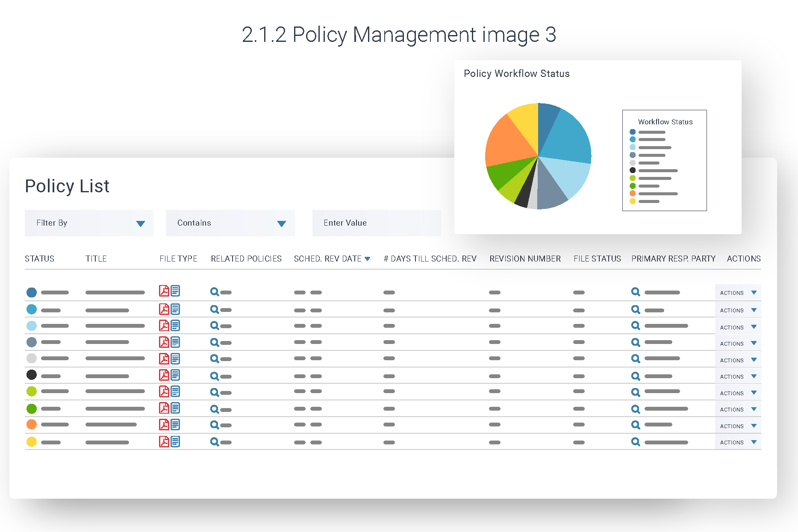Search primary responsible party in the dark green row

(x=636, y=409)
